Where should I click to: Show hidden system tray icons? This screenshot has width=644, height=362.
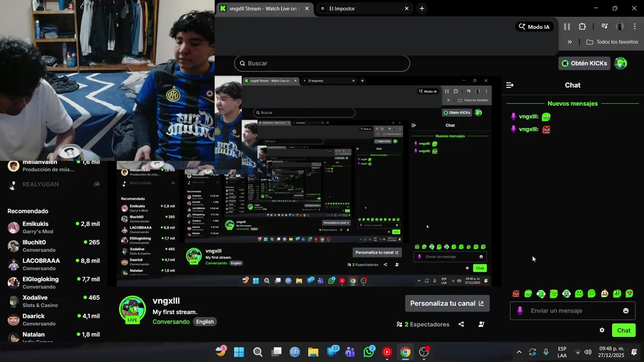click(x=519, y=352)
